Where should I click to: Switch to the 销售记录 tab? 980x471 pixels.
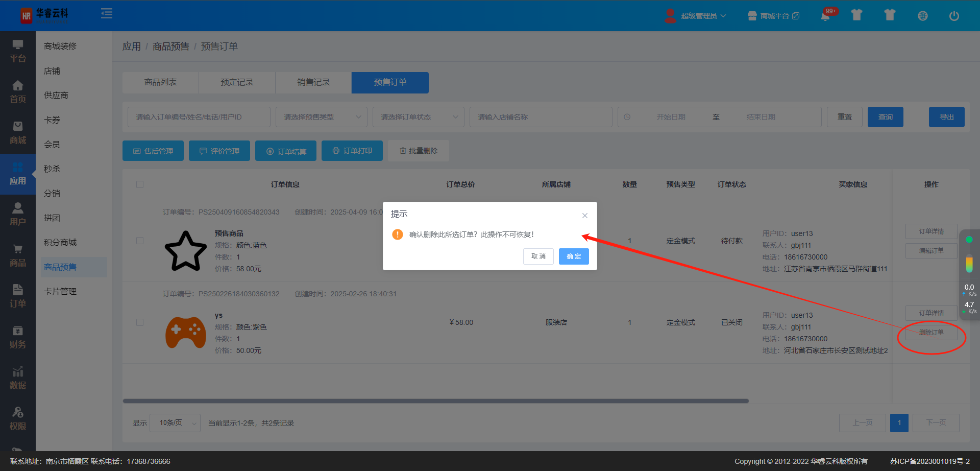pos(313,82)
